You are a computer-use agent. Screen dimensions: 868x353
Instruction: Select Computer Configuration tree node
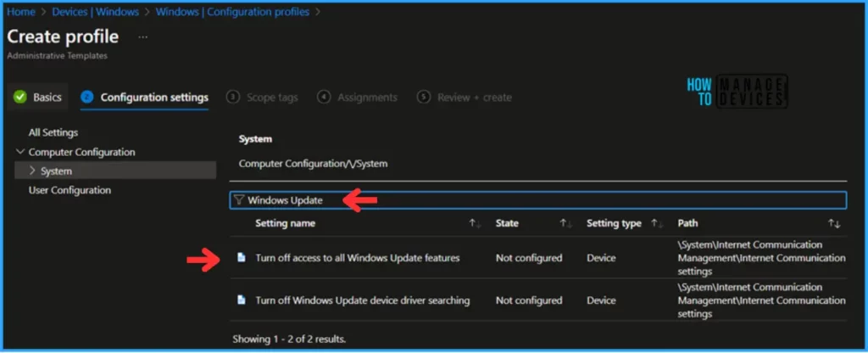pos(82,152)
